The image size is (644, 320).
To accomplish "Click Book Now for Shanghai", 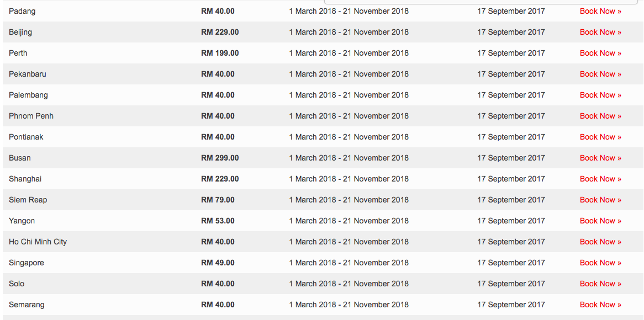I will (600, 179).
